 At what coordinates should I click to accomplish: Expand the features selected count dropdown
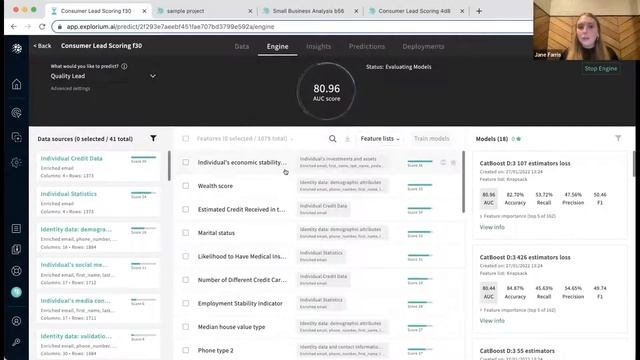coord(292,139)
